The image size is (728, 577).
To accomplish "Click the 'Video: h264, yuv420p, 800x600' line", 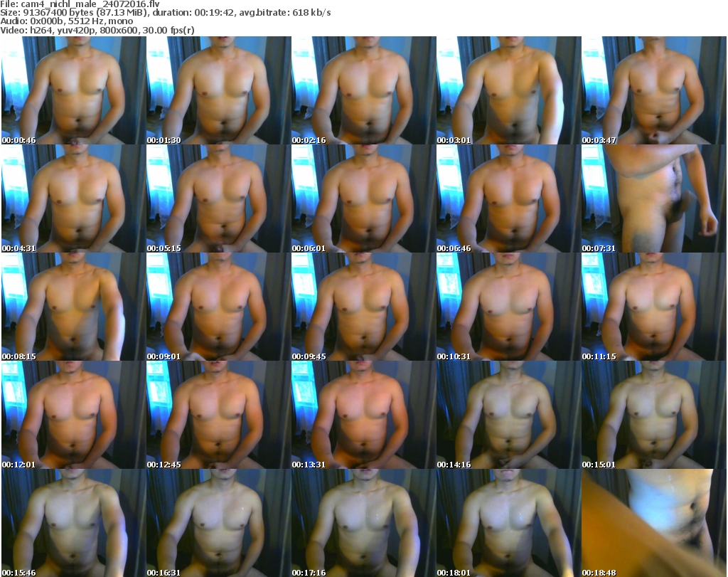I will click(97, 30).
